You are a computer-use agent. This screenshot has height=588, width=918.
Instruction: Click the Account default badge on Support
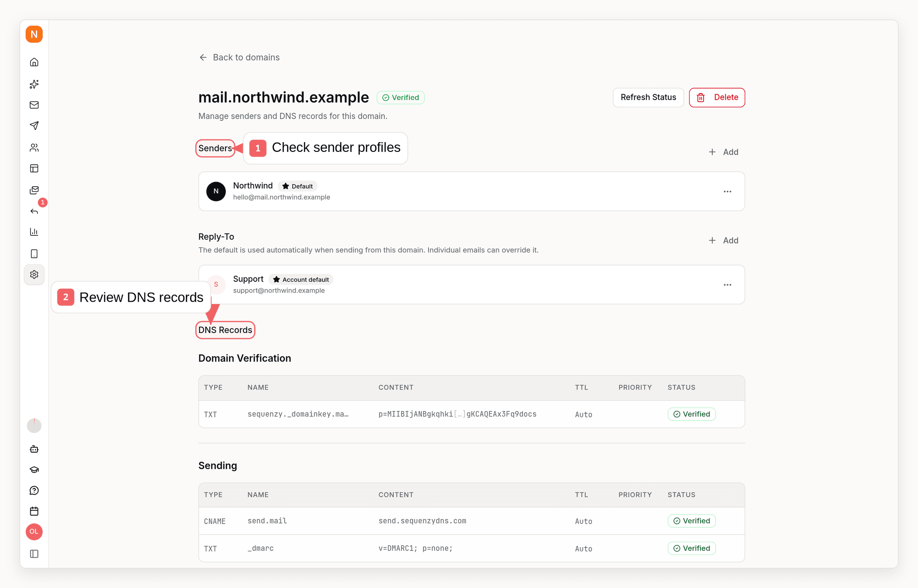click(301, 279)
